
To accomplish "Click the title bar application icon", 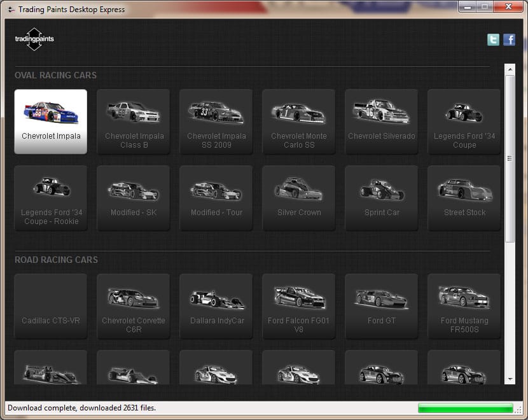I will (x=11, y=10).
